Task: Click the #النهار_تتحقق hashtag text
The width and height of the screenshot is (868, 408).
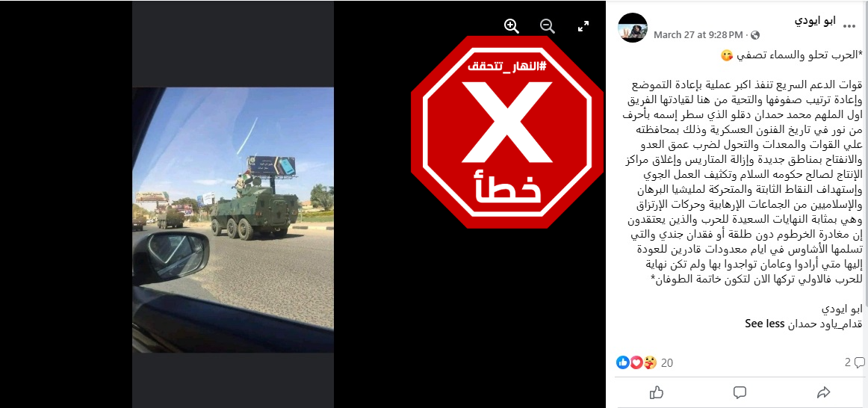Action: click(x=507, y=67)
